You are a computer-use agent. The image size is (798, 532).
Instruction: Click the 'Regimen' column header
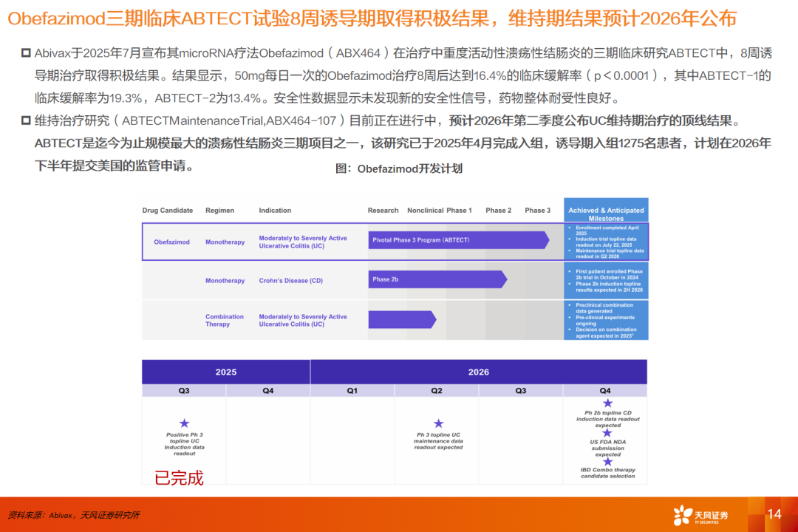220,211
